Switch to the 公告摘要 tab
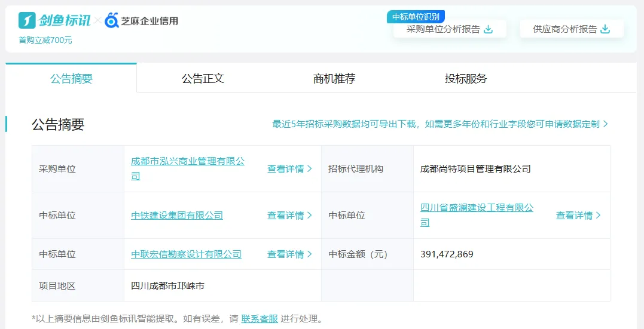The height and width of the screenshot is (329, 644). tap(71, 78)
